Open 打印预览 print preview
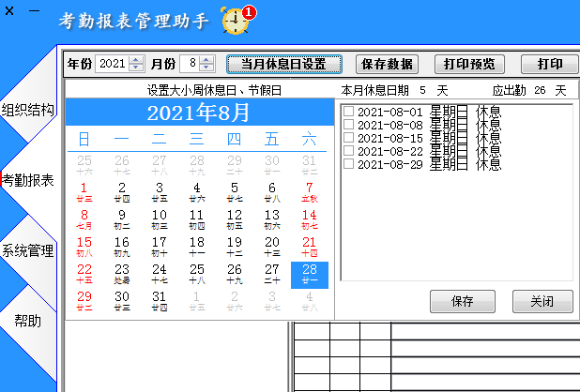 pos(469,65)
